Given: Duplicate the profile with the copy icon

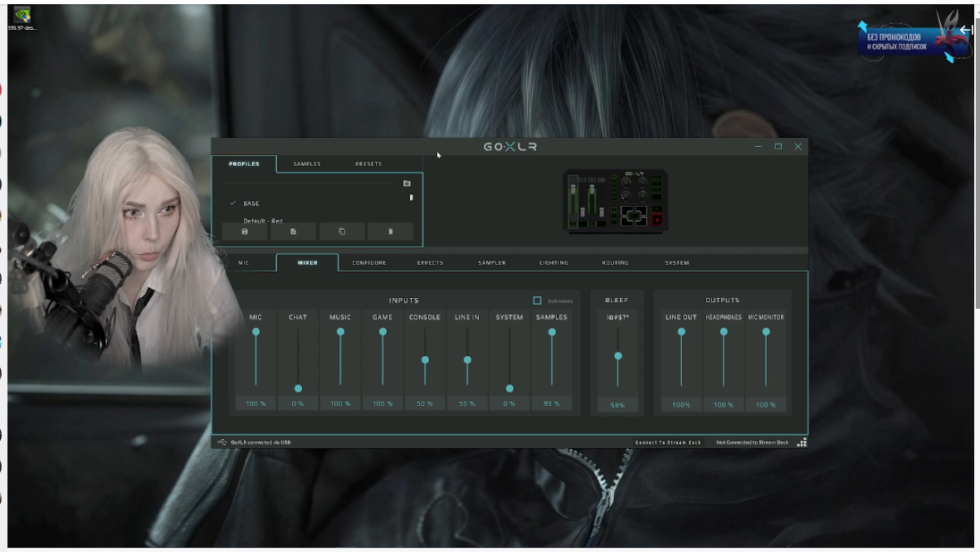Looking at the screenshot, I should click(x=342, y=232).
